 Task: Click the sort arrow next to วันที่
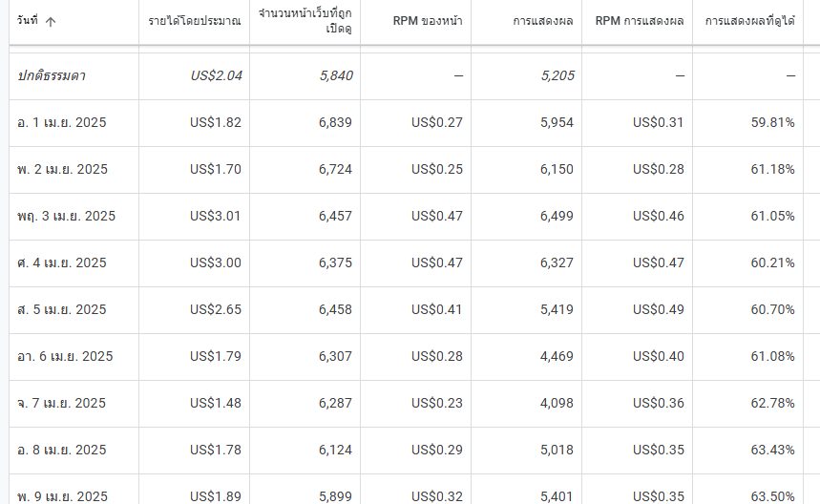[51, 21]
